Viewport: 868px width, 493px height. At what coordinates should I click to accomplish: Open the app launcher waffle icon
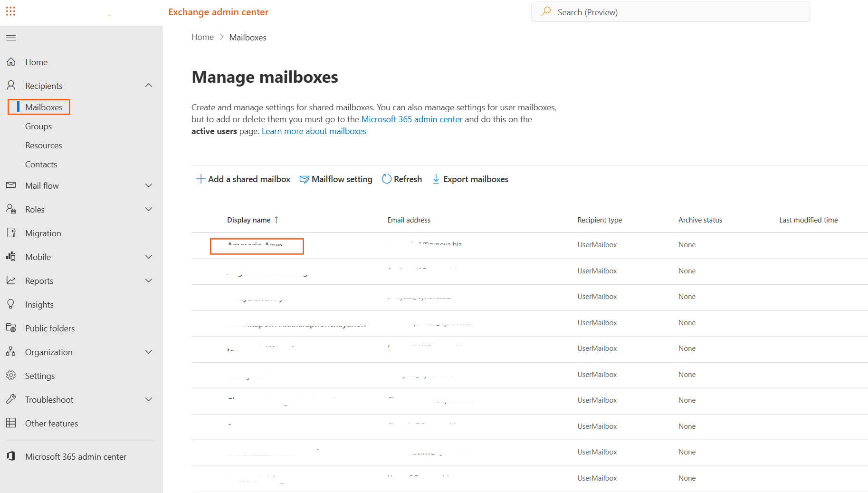point(10,11)
